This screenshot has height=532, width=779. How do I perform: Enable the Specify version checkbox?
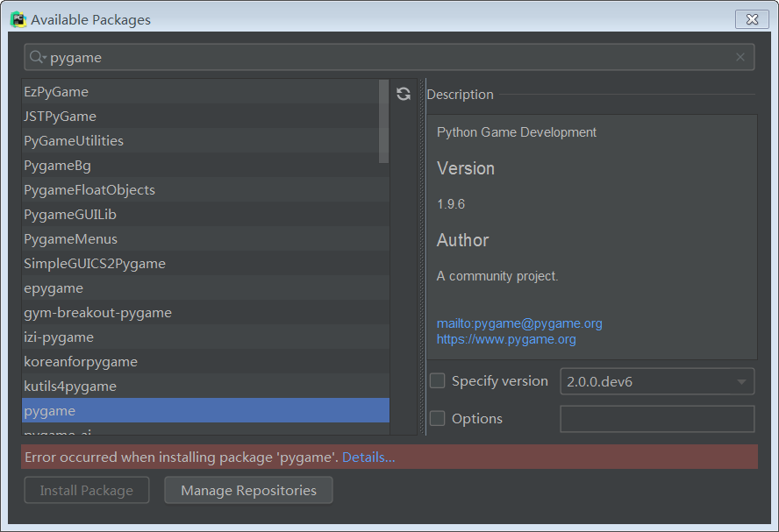coord(437,380)
